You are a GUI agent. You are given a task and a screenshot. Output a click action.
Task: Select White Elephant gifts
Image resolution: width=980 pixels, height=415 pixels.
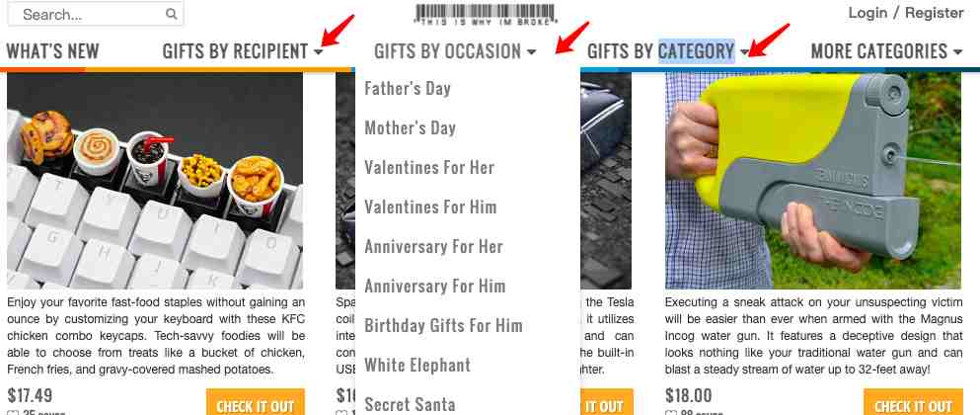[416, 365]
